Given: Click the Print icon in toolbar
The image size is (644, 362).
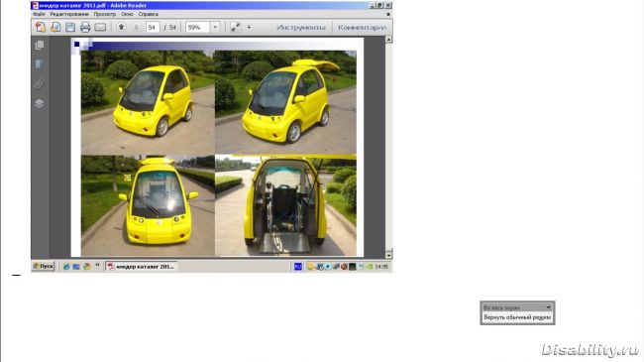Looking at the screenshot, I should 85,27.
